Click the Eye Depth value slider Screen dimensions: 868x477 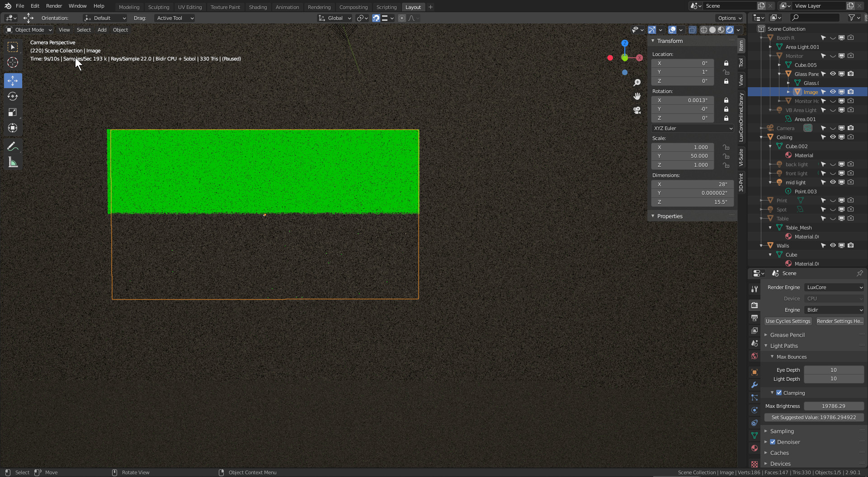(x=833, y=370)
